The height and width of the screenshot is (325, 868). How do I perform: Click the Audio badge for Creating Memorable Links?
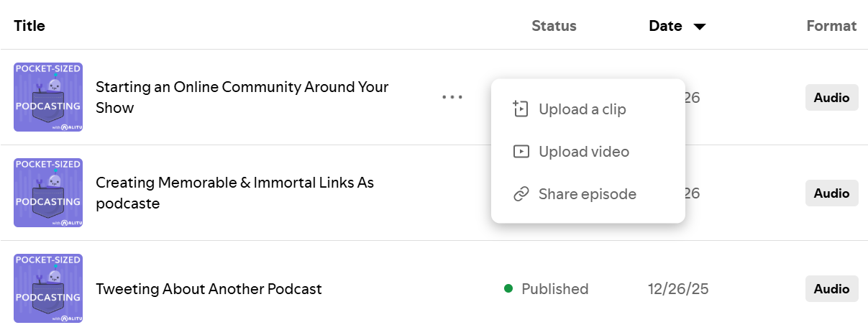[x=831, y=193]
